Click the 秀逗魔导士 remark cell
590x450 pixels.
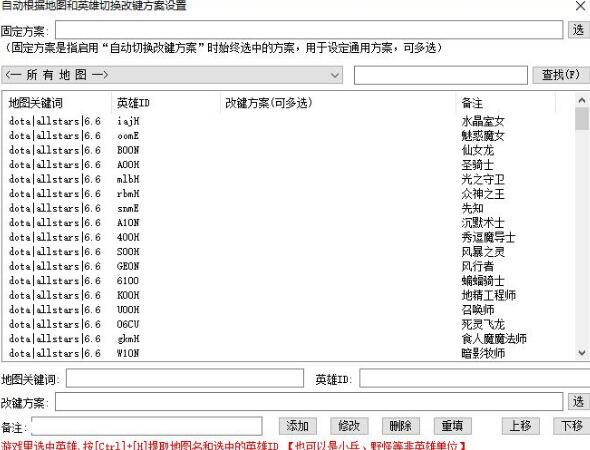pyautogui.click(x=488, y=237)
